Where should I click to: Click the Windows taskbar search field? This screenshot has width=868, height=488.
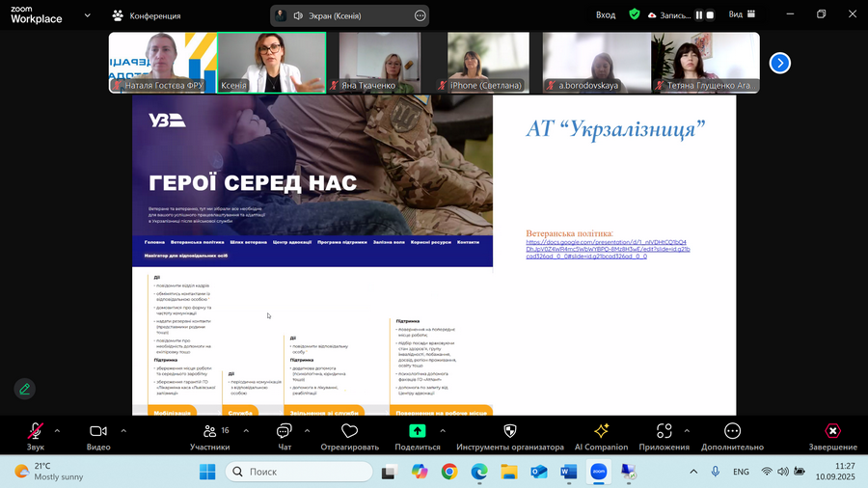click(299, 472)
